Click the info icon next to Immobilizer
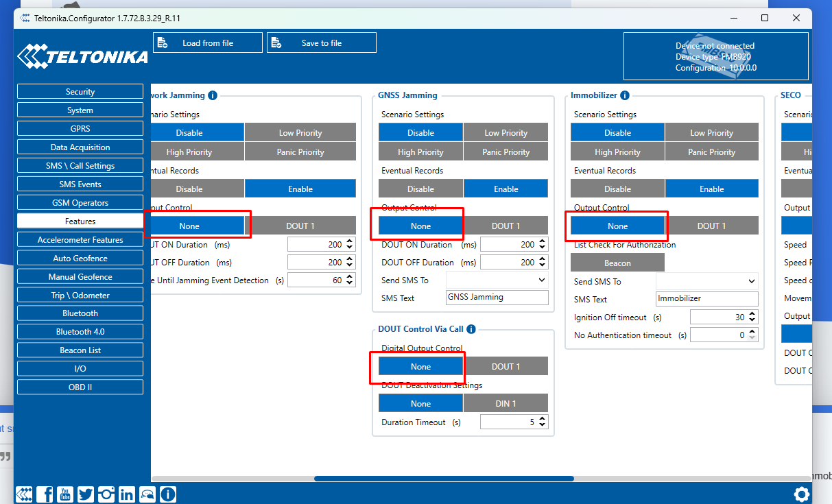The image size is (832, 504). coord(625,95)
